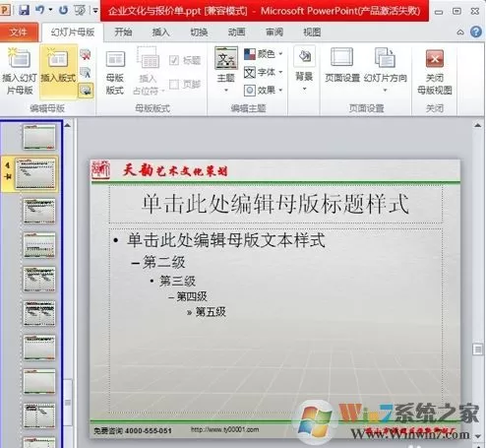Click the Save icon in quick toolbar
Image resolution: width=486 pixels, height=448 pixels.
[24, 10]
